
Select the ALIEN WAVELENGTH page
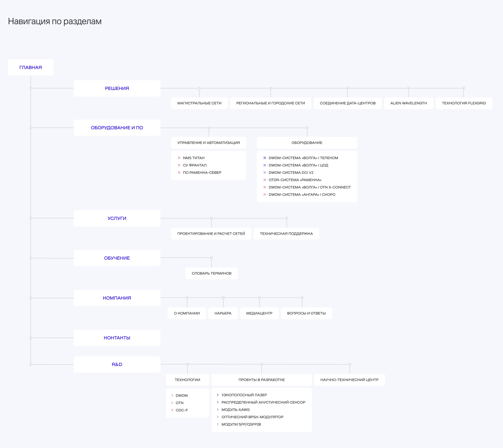[409, 103]
